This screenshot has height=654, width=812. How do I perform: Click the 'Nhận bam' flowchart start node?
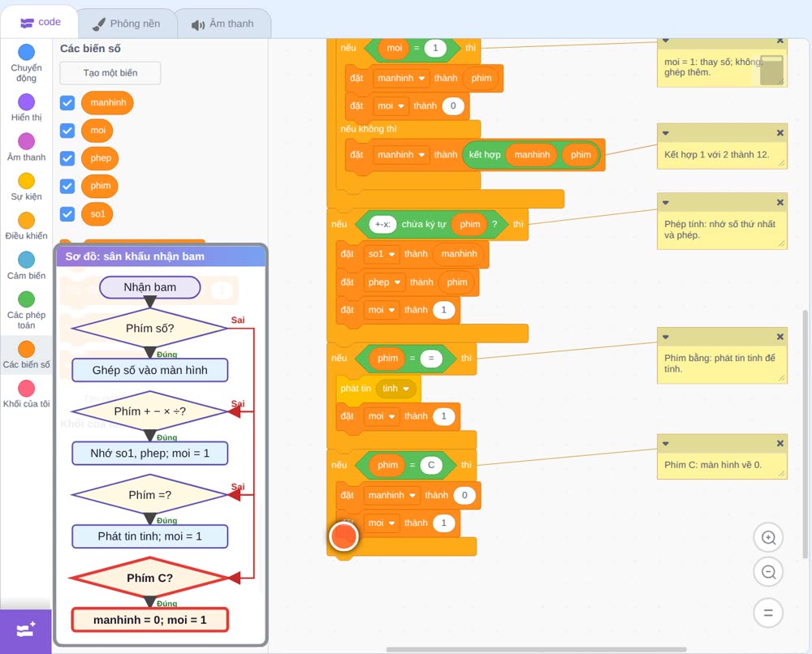pos(149,287)
